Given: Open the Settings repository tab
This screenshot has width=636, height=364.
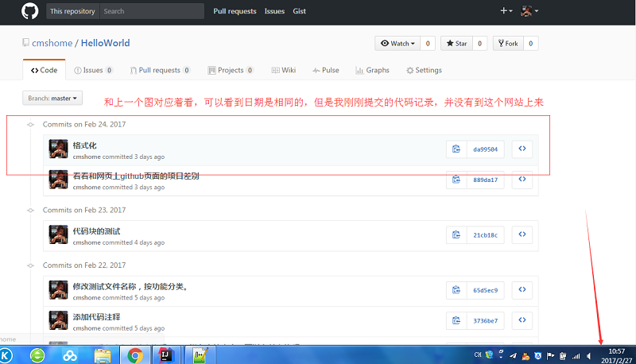Looking at the screenshot, I should 423,70.
